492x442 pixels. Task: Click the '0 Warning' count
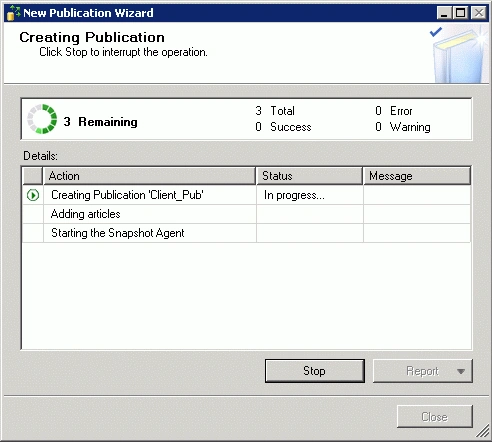point(403,127)
